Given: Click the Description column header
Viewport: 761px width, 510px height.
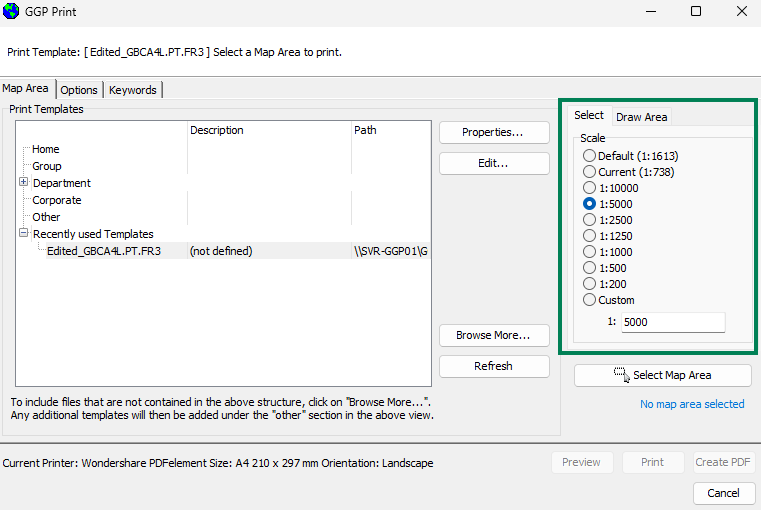Looking at the screenshot, I should pos(269,130).
